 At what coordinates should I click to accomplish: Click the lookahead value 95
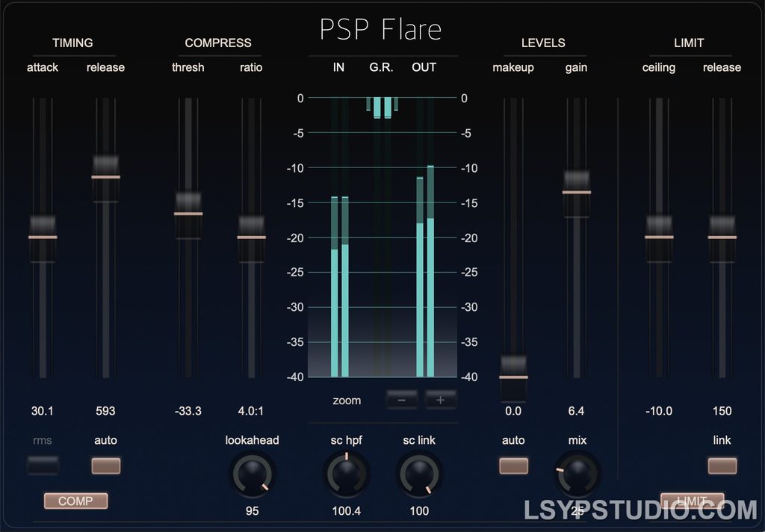[x=253, y=511]
